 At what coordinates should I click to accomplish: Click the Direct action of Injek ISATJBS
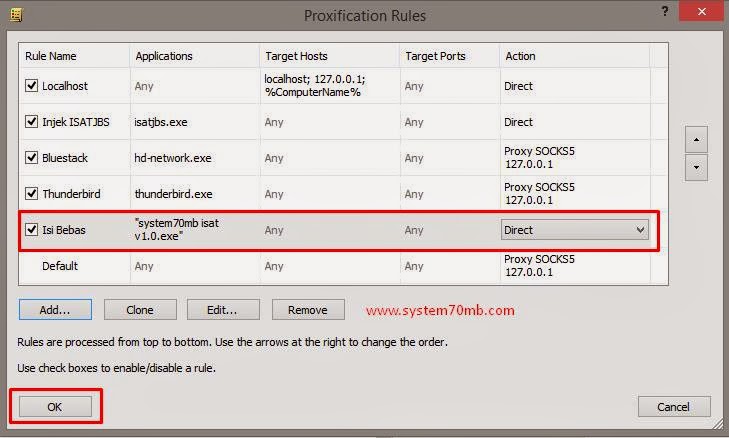(518, 122)
